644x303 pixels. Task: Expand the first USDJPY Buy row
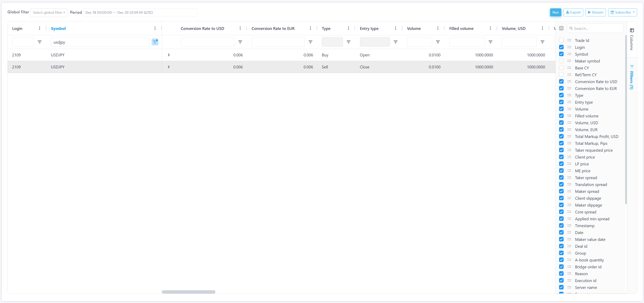[x=169, y=55]
